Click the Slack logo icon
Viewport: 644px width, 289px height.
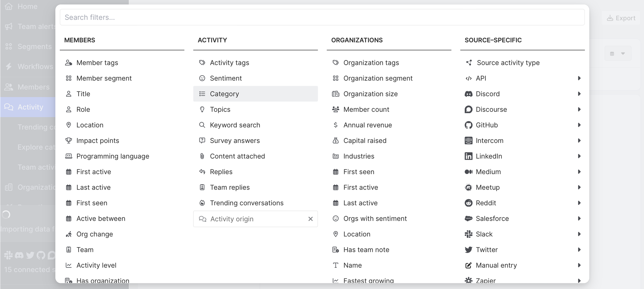(468, 234)
